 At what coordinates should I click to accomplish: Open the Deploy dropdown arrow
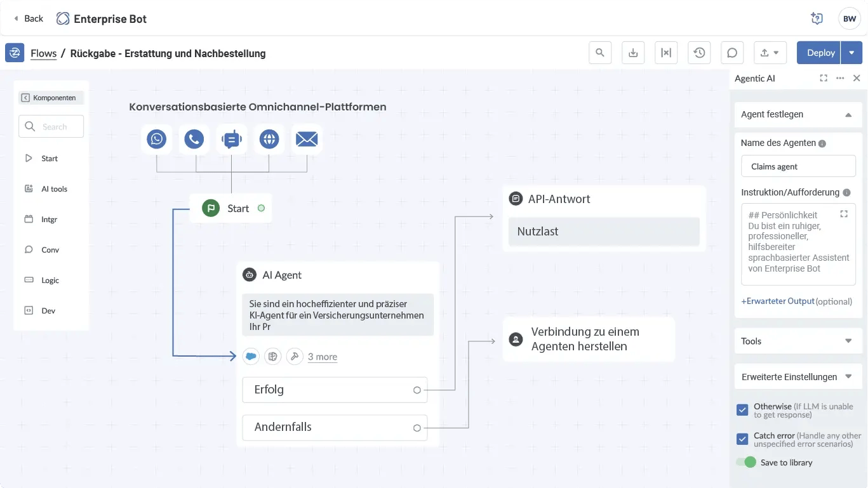pyautogui.click(x=851, y=53)
